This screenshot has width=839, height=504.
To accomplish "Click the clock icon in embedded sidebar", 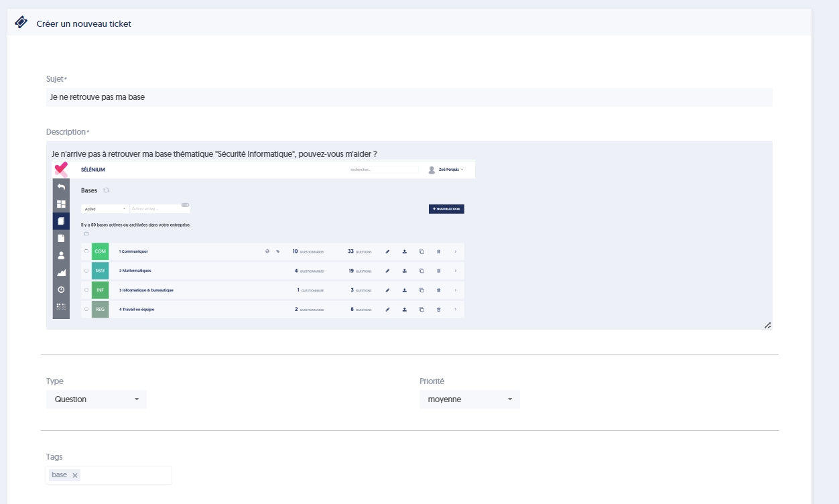I will coord(61,290).
